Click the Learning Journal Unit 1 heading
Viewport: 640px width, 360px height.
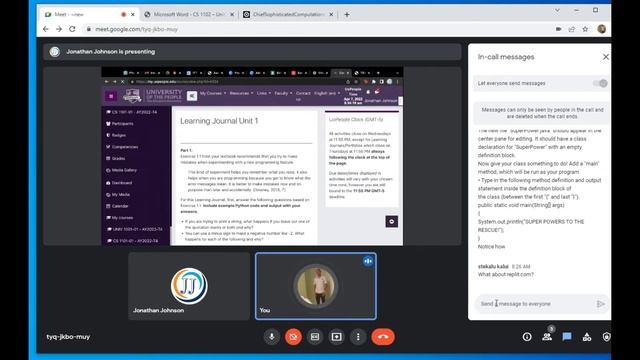(x=219, y=121)
